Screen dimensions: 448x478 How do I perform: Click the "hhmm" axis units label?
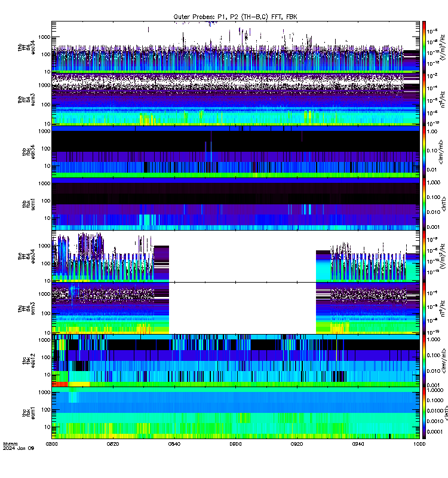[10, 444]
